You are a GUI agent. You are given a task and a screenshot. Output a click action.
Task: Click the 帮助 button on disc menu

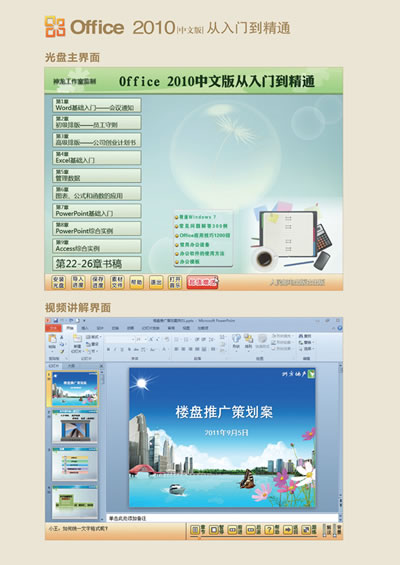point(136,282)
